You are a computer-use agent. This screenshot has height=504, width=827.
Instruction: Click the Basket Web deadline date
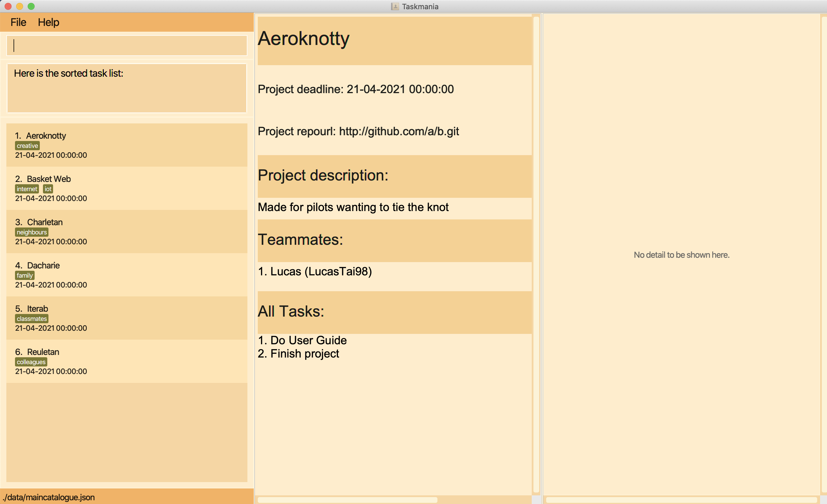(51, 198)
